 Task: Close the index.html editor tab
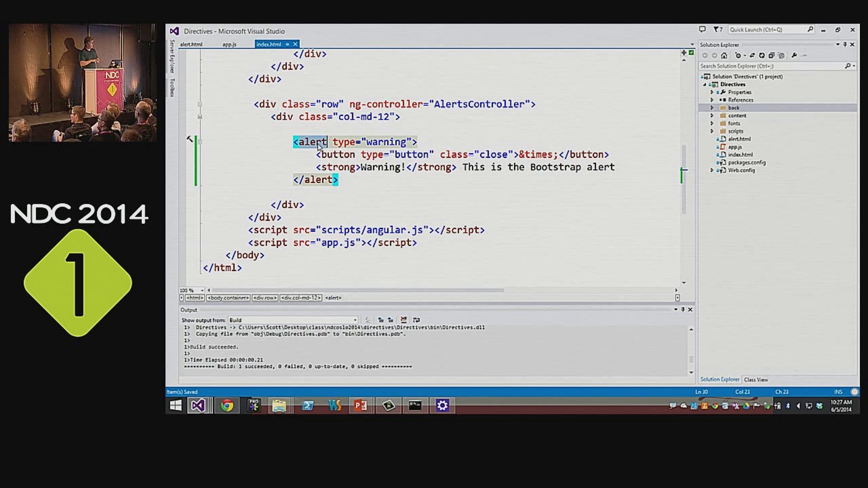(295, 44)
